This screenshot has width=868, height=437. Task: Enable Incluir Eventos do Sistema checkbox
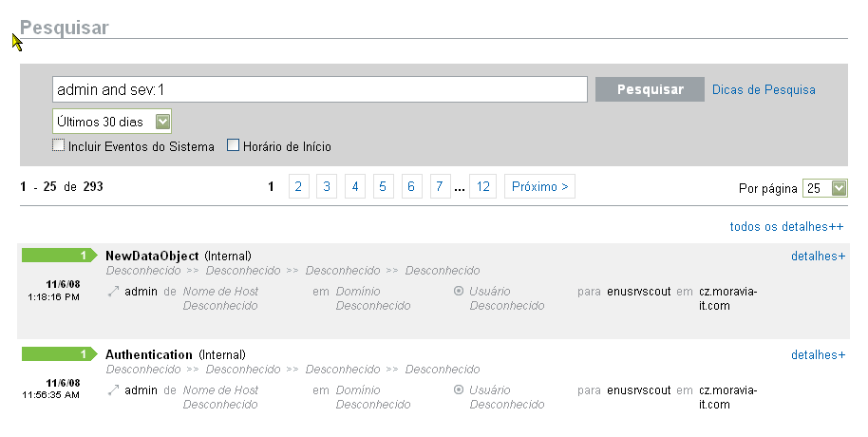point(58,145)
